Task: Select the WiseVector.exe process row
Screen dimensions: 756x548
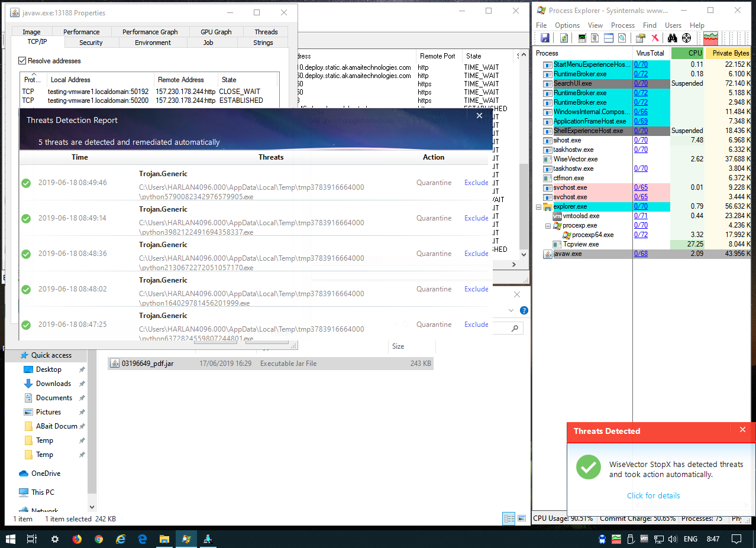Action: click(x=642, y=159)
